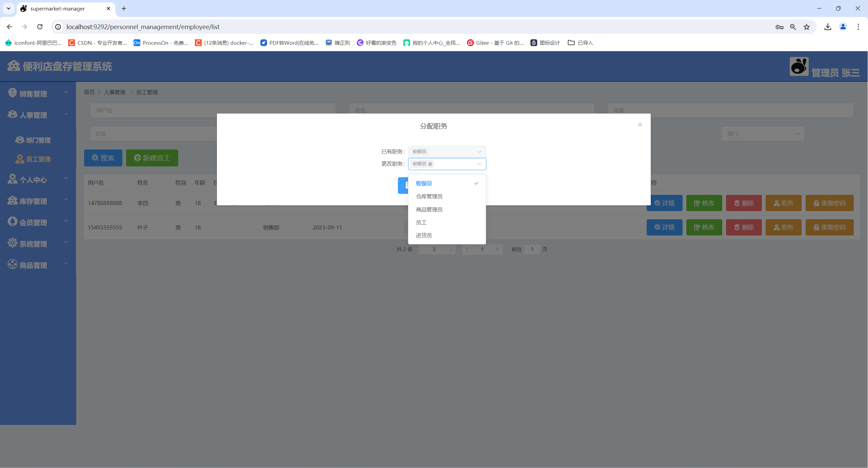Image resolution: width=868 pixels, height=468 pixels.
Task: Open 员工管理 submenu item
Action: (x=38, y=159)
